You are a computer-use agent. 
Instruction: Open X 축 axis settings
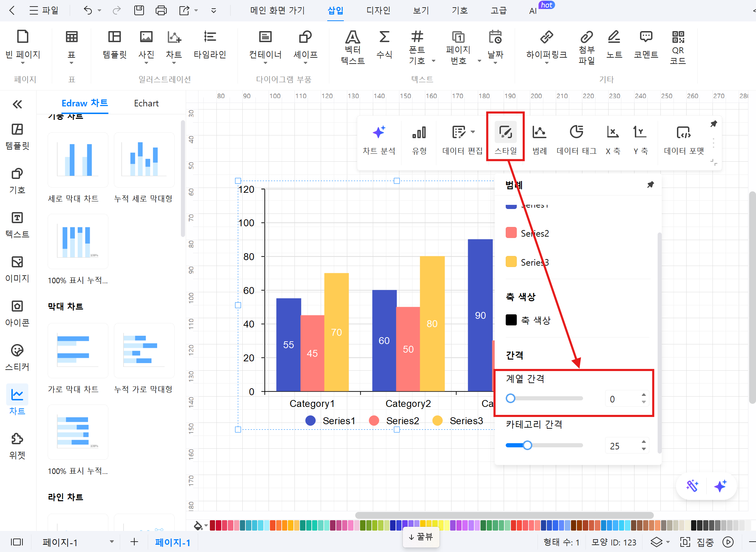coord(613,140)
